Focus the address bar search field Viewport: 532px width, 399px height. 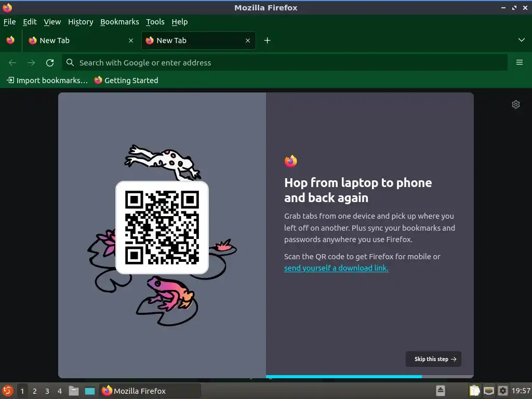[284, 63]
